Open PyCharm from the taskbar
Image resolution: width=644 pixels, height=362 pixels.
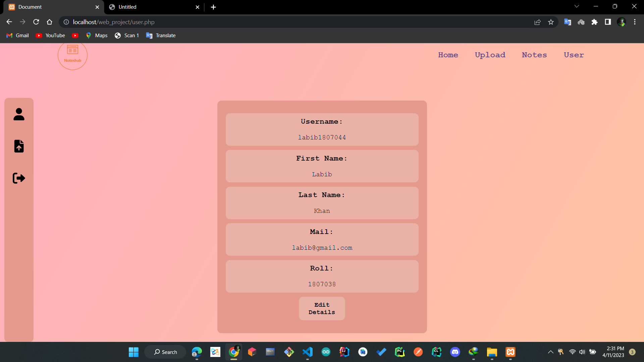400,352
